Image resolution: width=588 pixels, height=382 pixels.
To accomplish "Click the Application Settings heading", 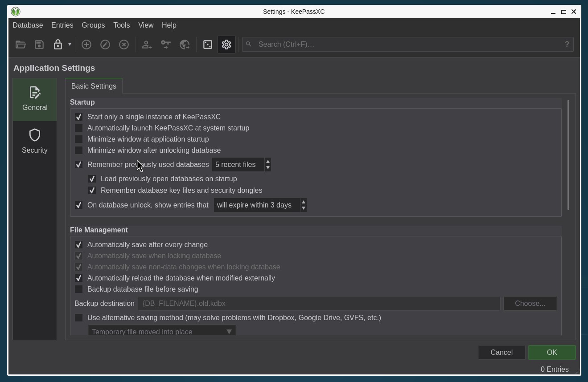I will [54, 68].
